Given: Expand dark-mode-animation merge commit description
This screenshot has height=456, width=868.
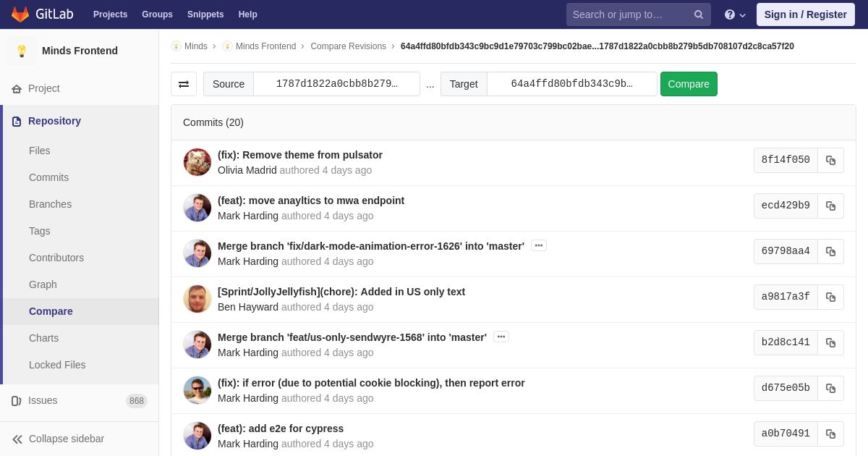Looking at the screenshot, I should coord(539,245).
